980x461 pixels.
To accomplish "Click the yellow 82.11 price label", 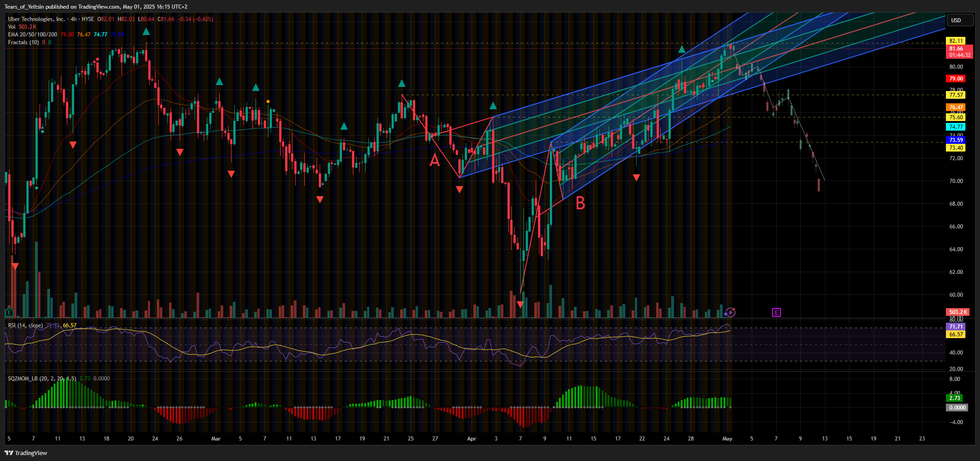I will [x=956, y=41].
